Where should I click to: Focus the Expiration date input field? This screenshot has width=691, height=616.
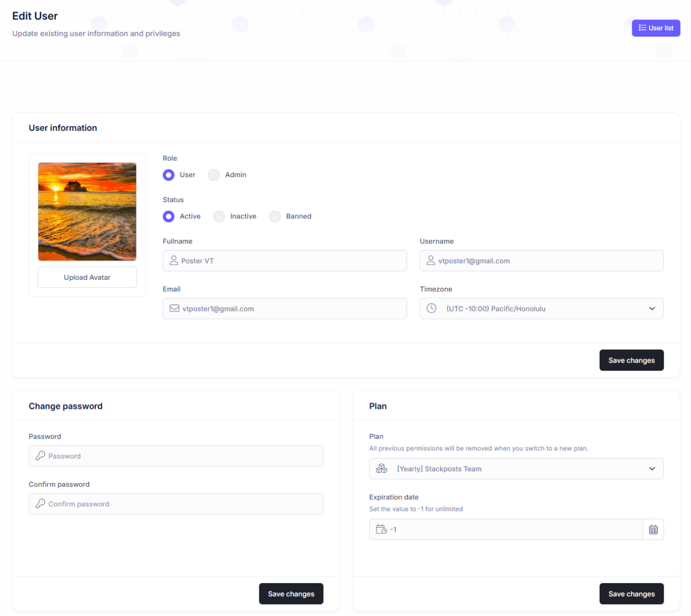point(511,530)
